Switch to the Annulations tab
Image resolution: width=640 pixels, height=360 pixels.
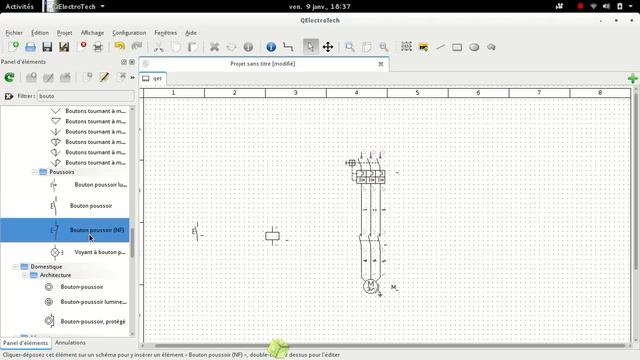70,342
